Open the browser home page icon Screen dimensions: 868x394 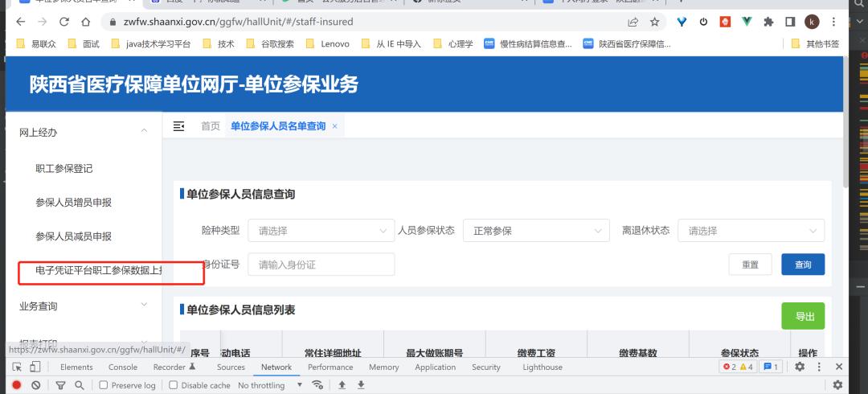click(85, 23)
